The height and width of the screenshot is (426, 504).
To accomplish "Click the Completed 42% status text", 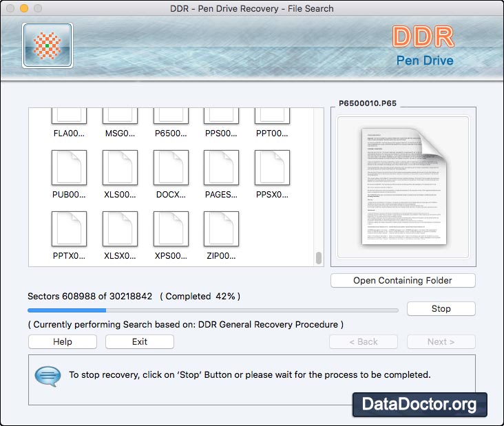I will (x=200, y=296).
